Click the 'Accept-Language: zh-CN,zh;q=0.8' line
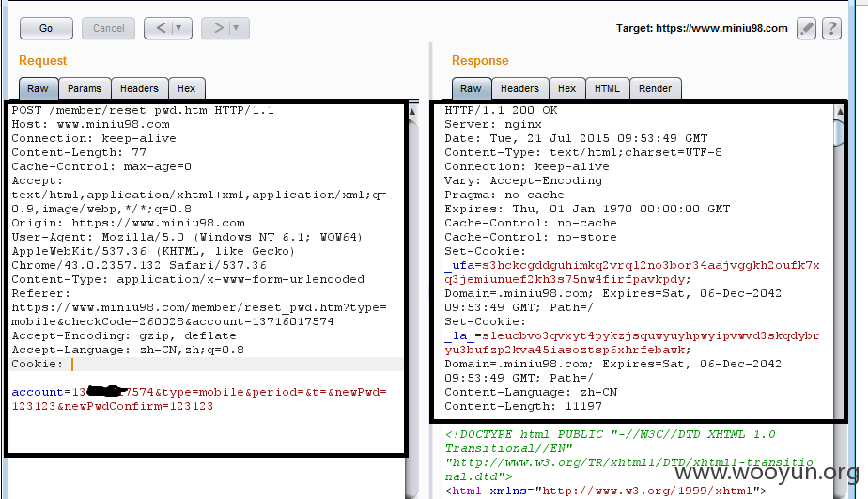 [x=128, y=350]
